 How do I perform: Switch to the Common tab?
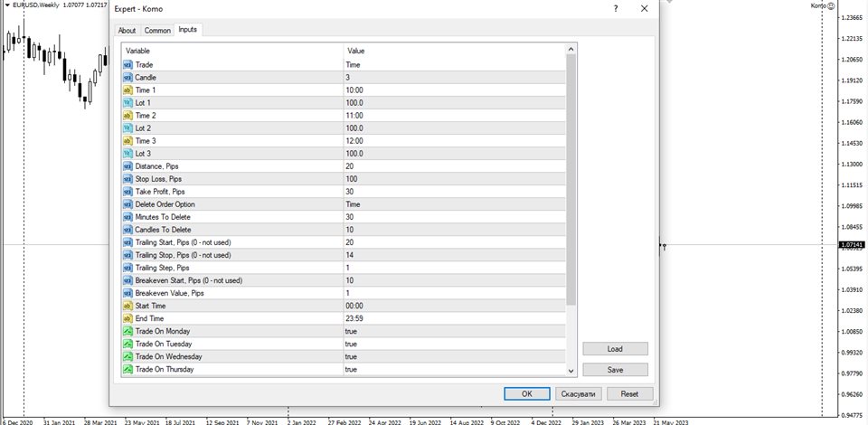click(157, 31)
